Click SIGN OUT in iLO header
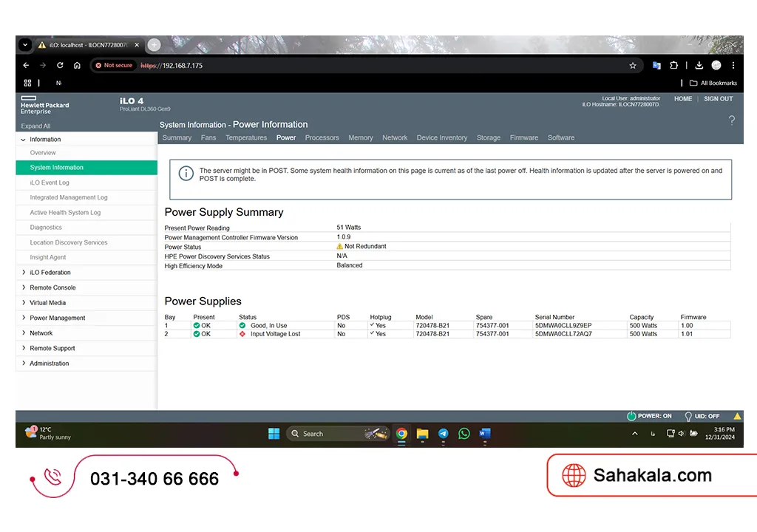The height and width of the screenshot is (532, 757). [x=718, y=98]
